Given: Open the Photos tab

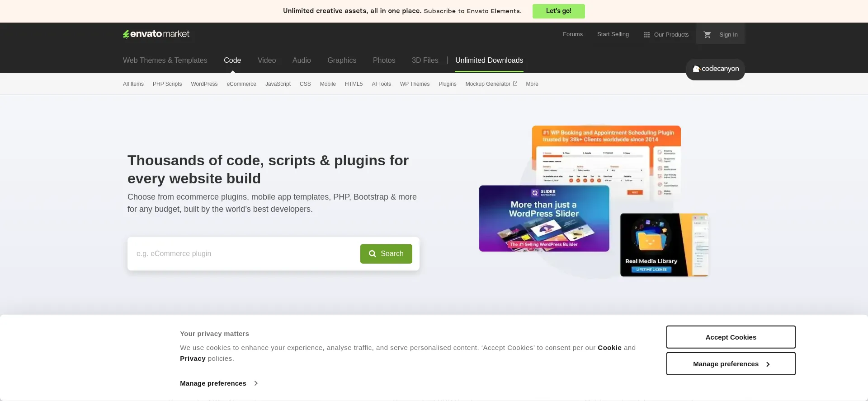Looking at the screenshot, I should tap(384, 61).
